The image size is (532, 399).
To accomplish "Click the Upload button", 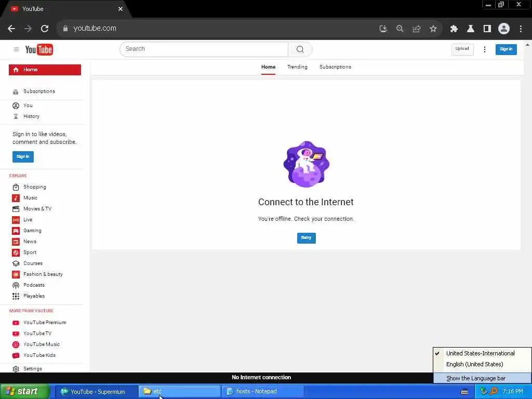I will click(462, 49).
